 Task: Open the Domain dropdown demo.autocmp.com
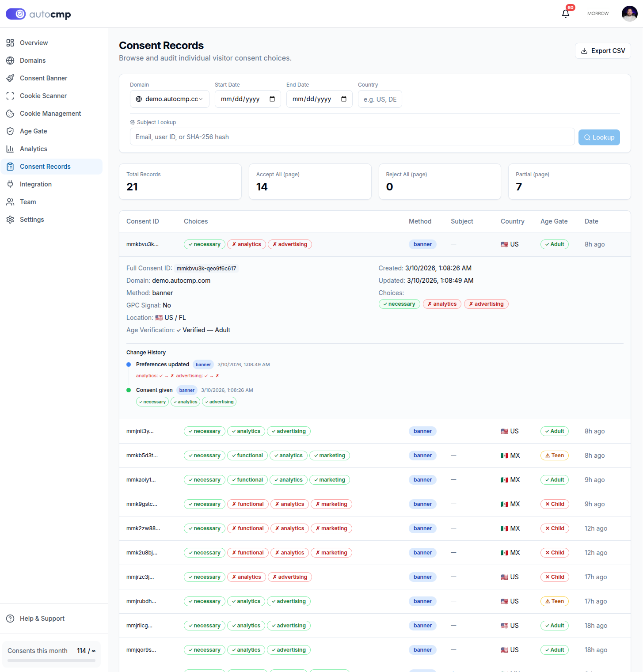click(170, 99)
